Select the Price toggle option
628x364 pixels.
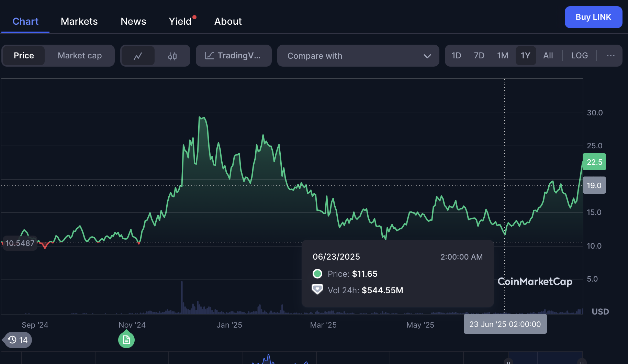click(24, 56)
